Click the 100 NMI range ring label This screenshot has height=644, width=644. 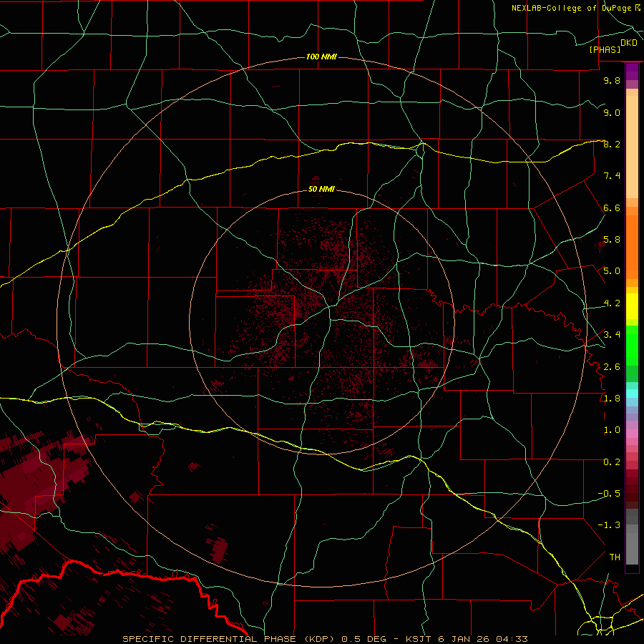click(x=321, y=57)
